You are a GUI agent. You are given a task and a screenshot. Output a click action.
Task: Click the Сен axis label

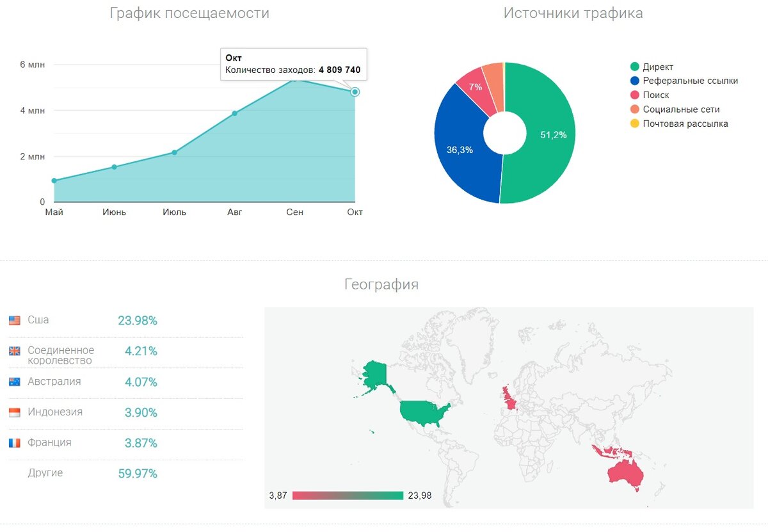[x=294, y=212]
